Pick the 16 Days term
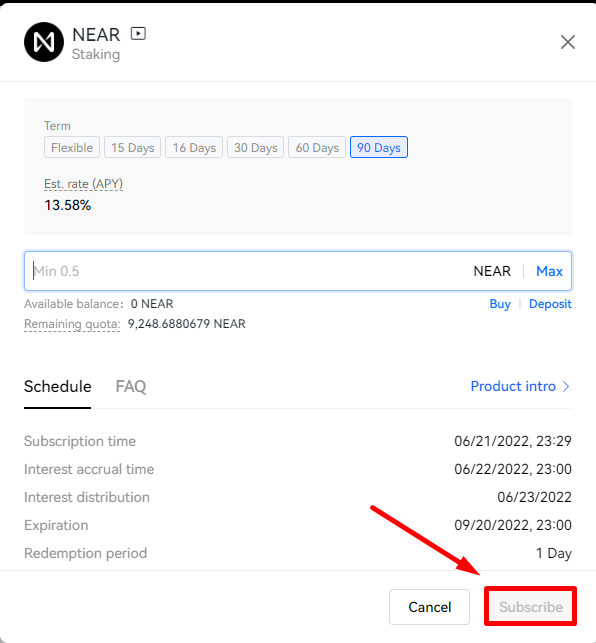 point(194,147)
